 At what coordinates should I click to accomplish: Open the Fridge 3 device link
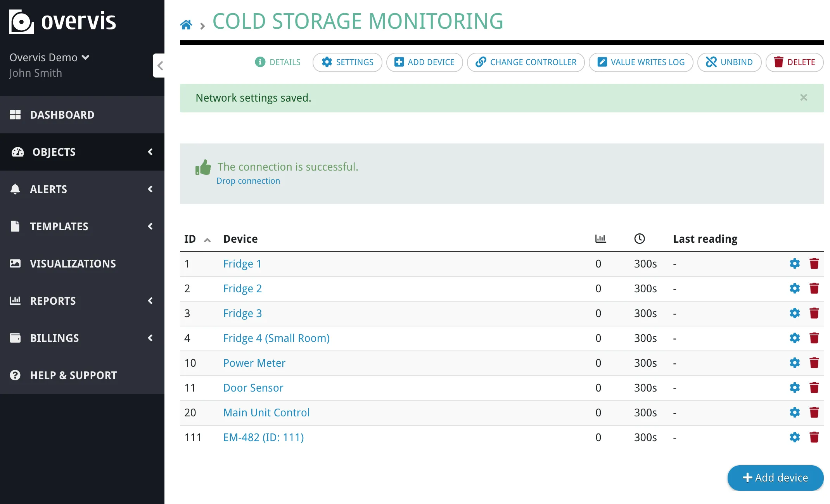(x=243, y=313)
